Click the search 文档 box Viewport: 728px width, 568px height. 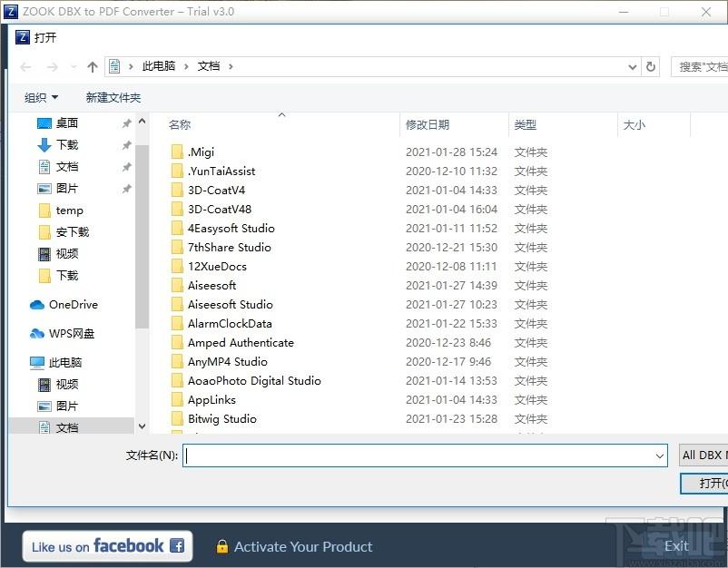pyautogui.click(x=700, y=67)
